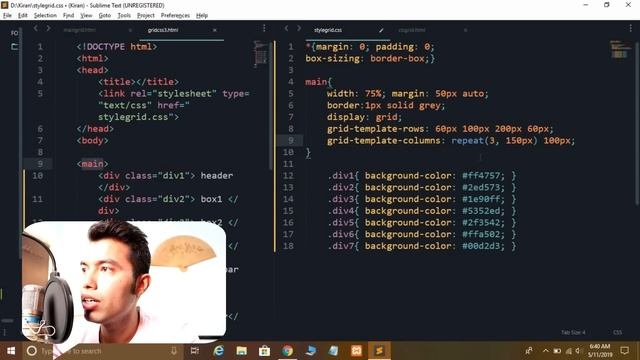Click unsaved-changes pencil on stylegrid.css tab
The image size is (640, 360).
pyautogui.click(x=381, y=30)
